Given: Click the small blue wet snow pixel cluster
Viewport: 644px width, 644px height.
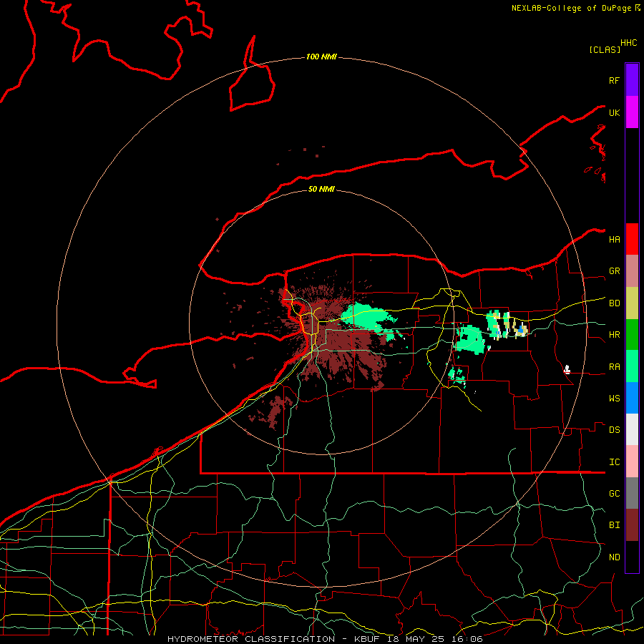Looking at the screenshot, I should [x=521, y=329].
